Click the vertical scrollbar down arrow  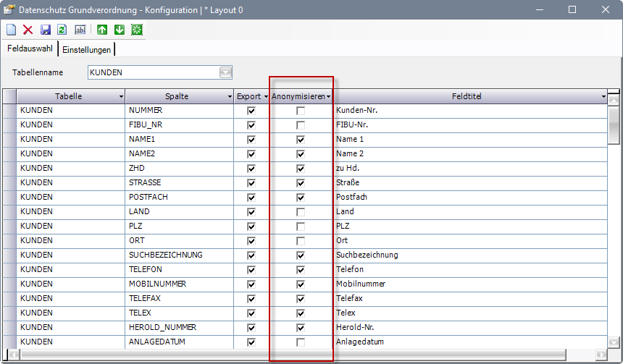click(x=614, y=342)
